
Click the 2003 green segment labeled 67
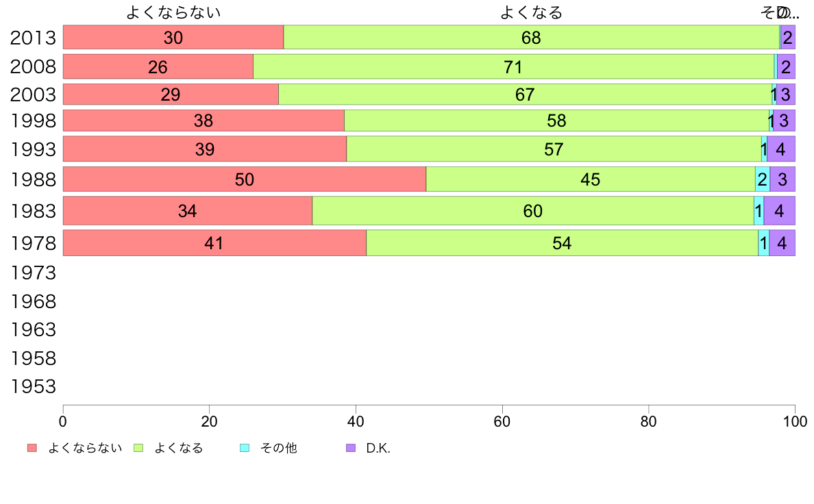pos(525,94)
